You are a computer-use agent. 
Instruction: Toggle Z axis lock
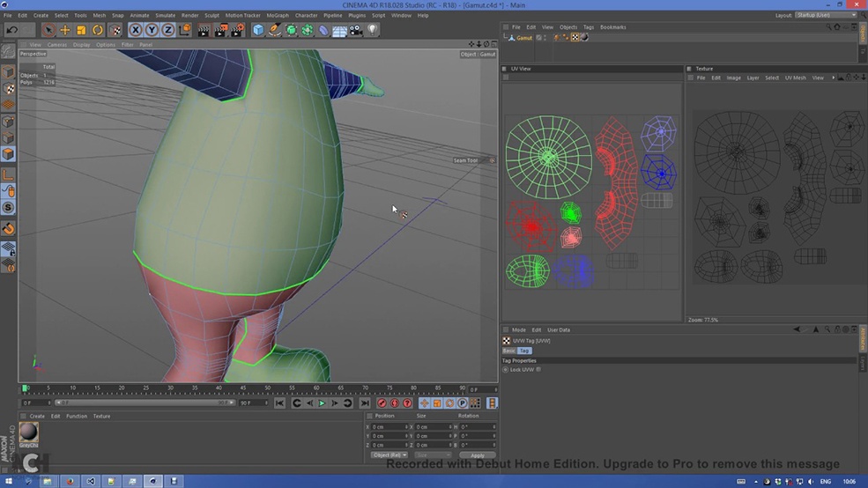click(x=167, y=30)
